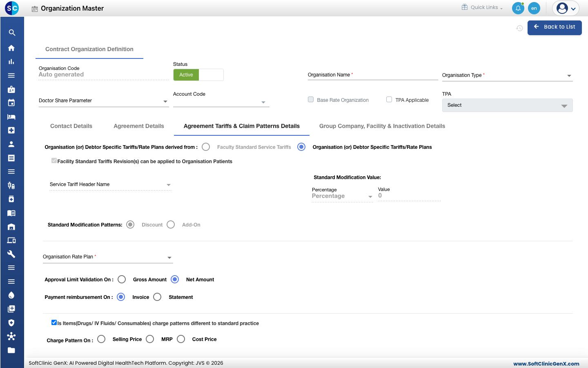Choose Net Amount for approval limit validation
This screenshot has height=368, width=588.
tap(175, 279)
